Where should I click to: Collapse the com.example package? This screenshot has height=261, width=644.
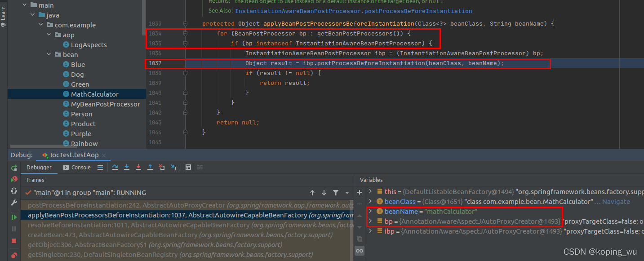click(x=41, y=25)
